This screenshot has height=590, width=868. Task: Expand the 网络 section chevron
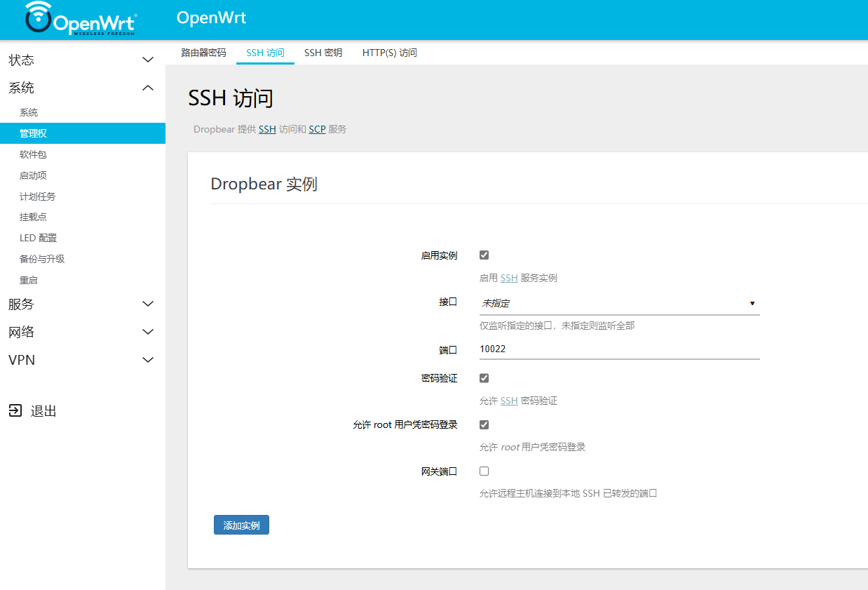click(x=148, y=332)
